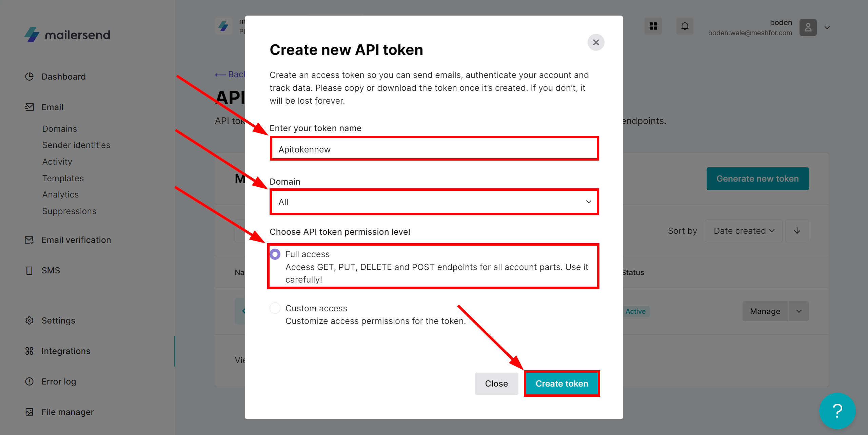The image size is (868, 435).
Task: Click the Create token button
Action: click(562, 383)
